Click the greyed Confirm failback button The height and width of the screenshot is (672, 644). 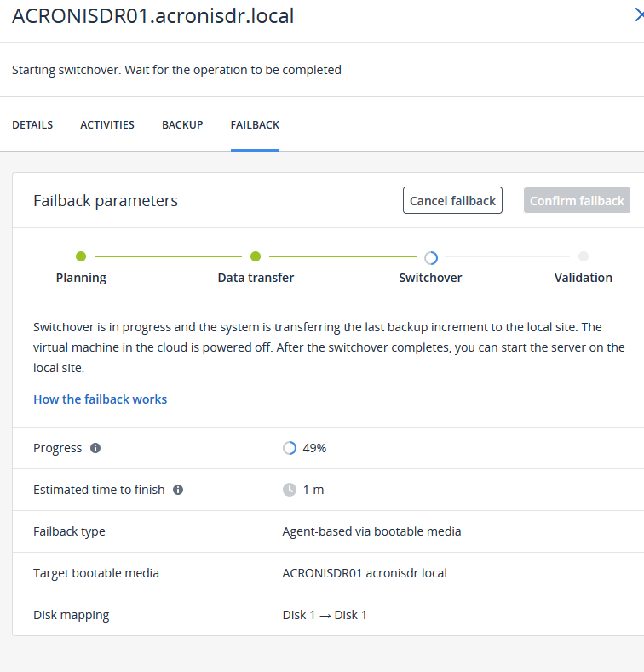pos(577,200)
